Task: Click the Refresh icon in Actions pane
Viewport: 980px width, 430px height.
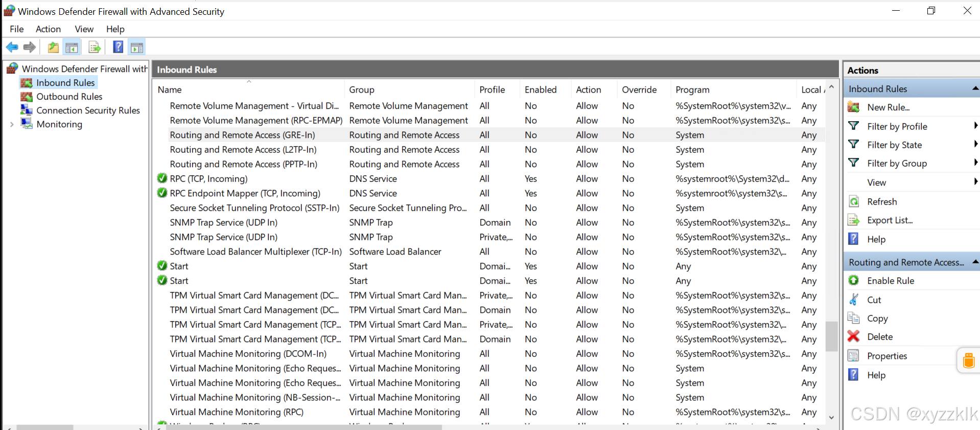Action: 853,201
